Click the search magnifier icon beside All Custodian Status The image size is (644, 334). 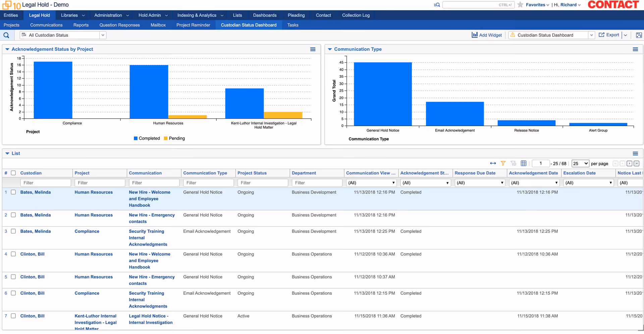pyautogui.click(x=6, y=35)
